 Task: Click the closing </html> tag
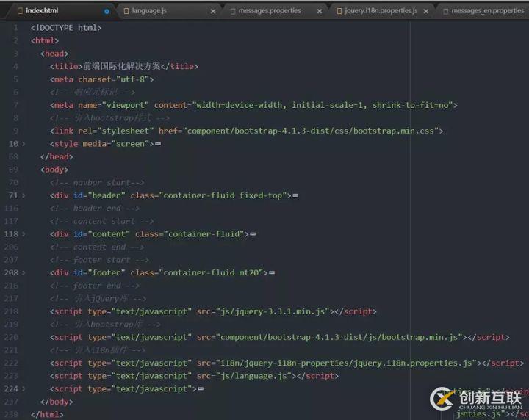(47, 415)
